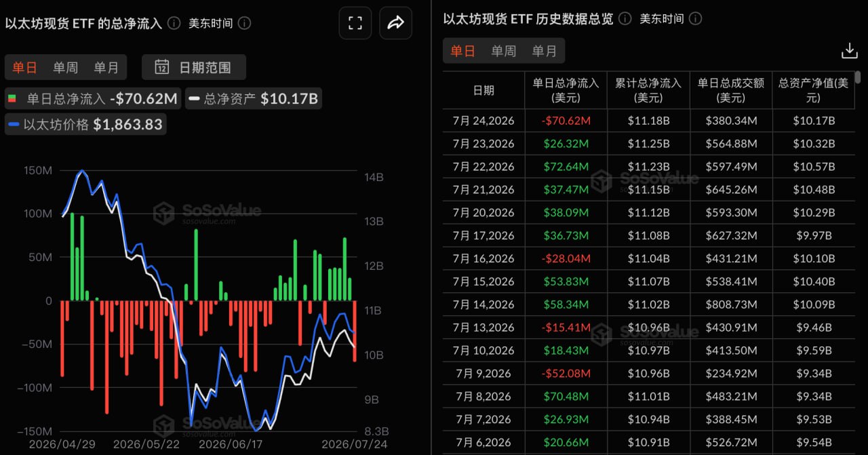Click the 14B right-axis label
This screenshot has height=455, width=868.
(374, 177)
